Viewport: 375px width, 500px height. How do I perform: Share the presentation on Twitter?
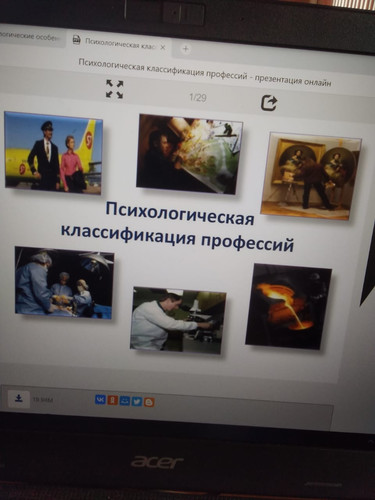[137, 401]
